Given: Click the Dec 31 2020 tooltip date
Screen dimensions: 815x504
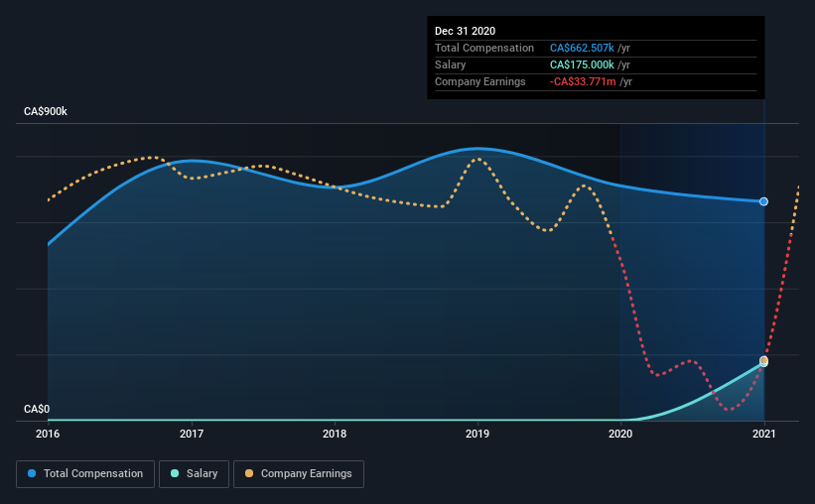Looking at the screenshot, I should (x=465, y=31).
